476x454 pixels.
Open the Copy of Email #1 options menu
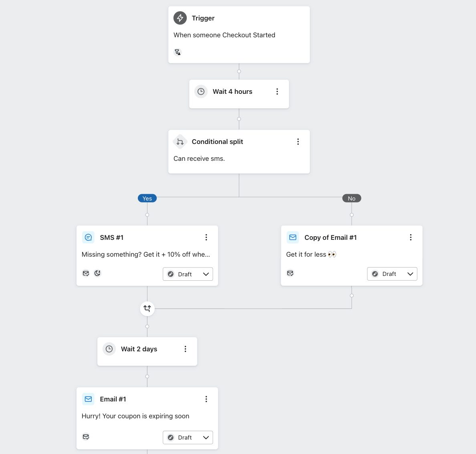tap(410, 237)
